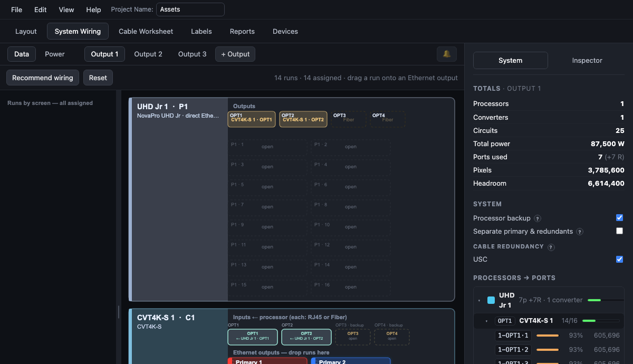Image resolution: width=633 pixels, height=364 pixels.
Task: Open help for Processor backup
Action: [538, 218]
